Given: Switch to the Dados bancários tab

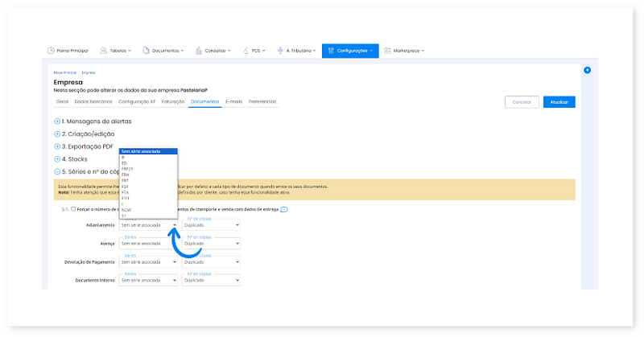Looking at the screenshot, I should (93, 102).
